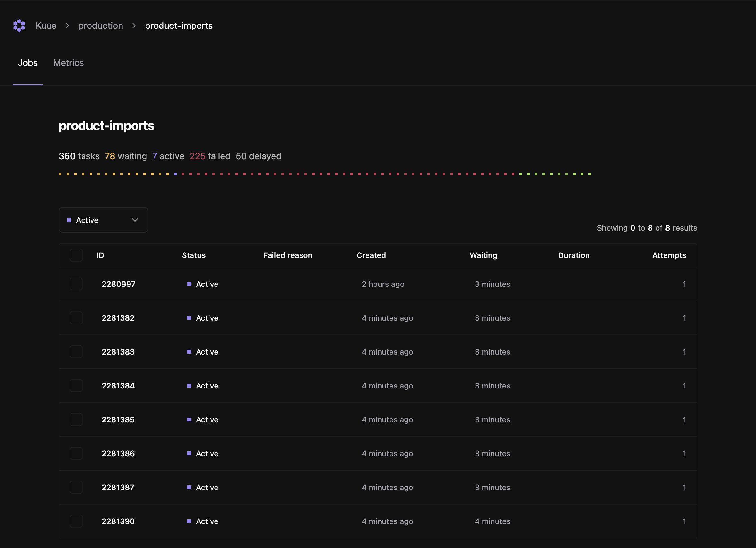
Task: Toggle checkbox for job ID 2280997
Action: point(76,284)
